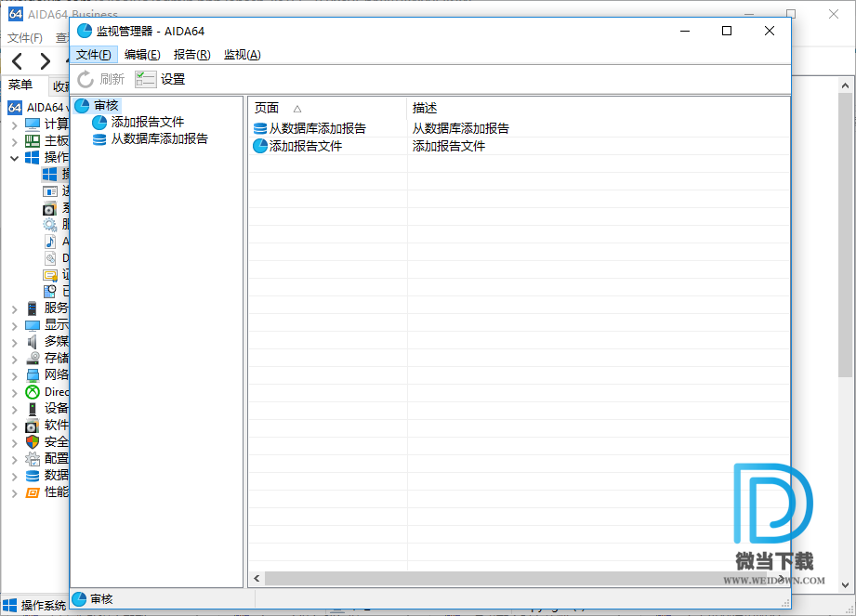Click main window scrollbar up arrow
The width and height of the screenshot is (856, 616).
pos(845,85)
